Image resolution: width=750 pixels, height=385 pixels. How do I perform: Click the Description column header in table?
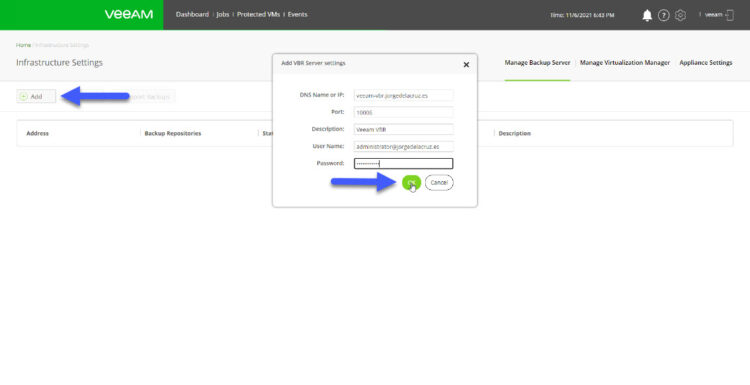[x=515, y=133]
